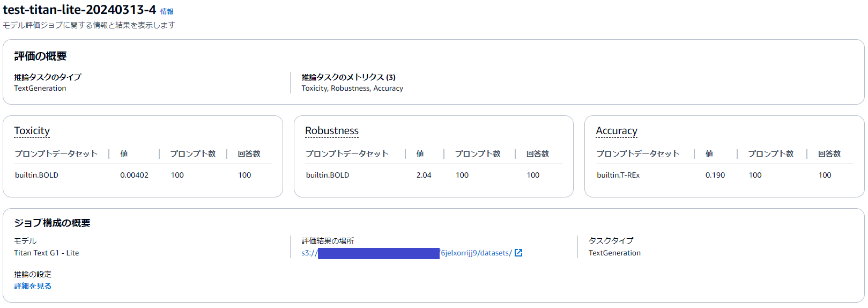Click the Accuracy metric heading
The width and height of the screenshot is (868, 308).
(617, 130)
